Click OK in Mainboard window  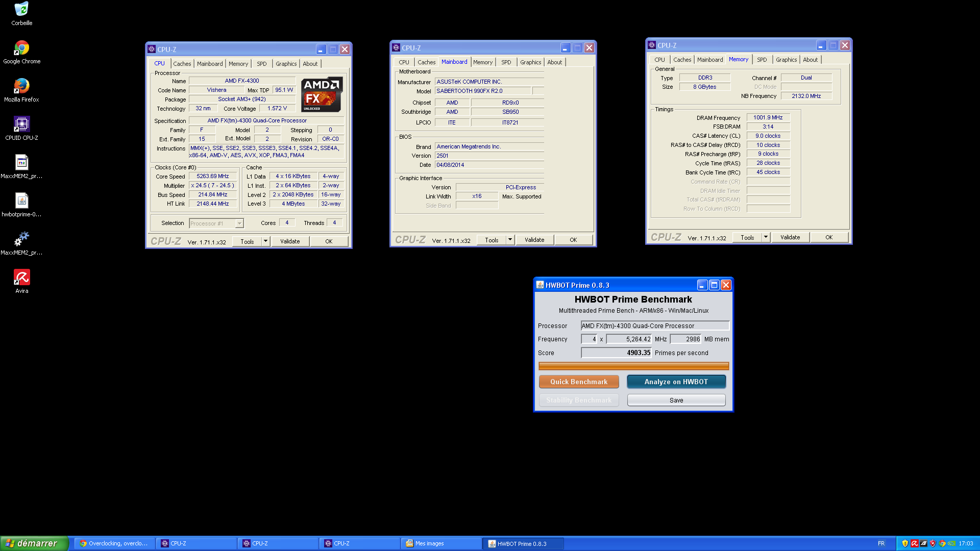coord(573,240)
